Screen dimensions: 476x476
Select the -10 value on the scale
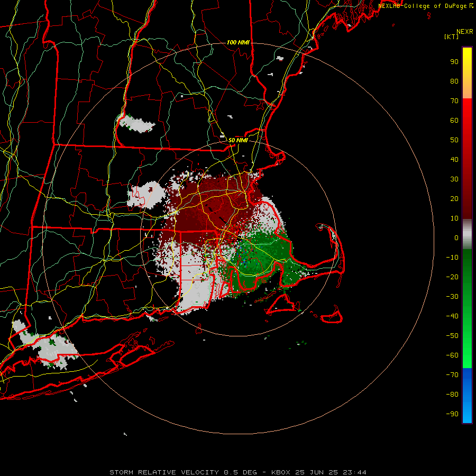tap(452, 258)
